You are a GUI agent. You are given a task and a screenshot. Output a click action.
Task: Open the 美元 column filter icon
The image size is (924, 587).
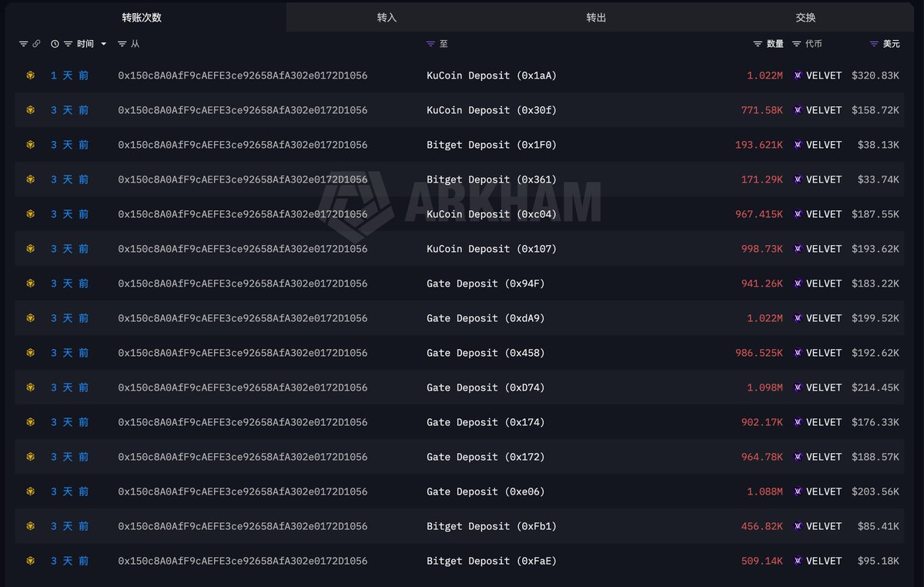coord(873,44)
